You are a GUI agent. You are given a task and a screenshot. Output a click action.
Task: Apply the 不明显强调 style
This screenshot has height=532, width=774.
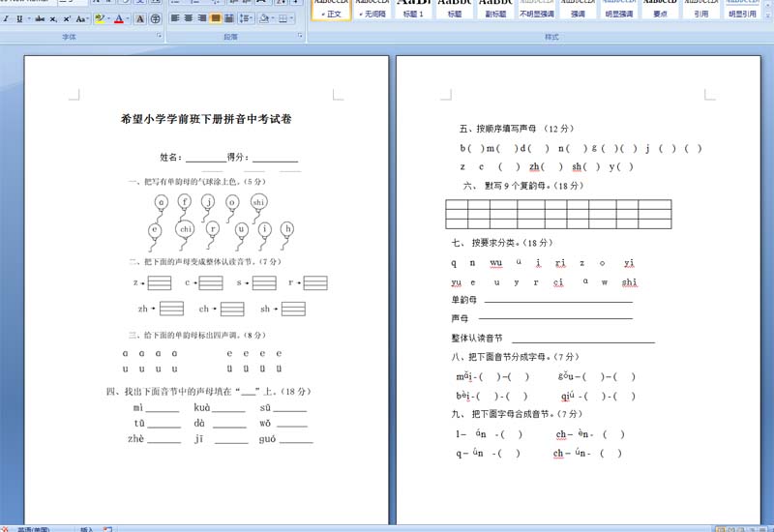(537, 10)
